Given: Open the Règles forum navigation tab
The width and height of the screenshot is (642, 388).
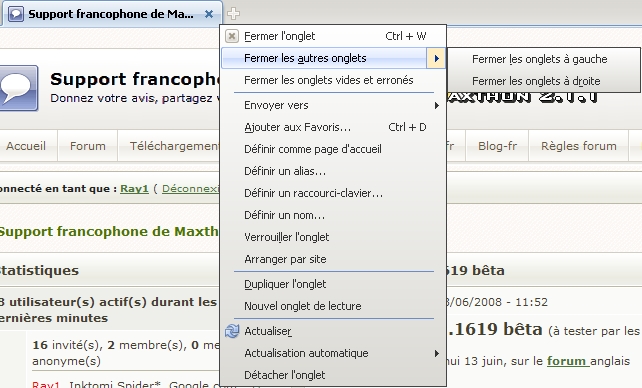Looking at the screenshot, I should tap(579, 146).
